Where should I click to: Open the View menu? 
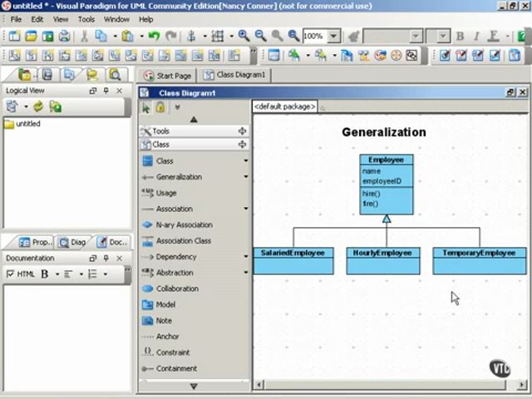(x=61, y=19)
